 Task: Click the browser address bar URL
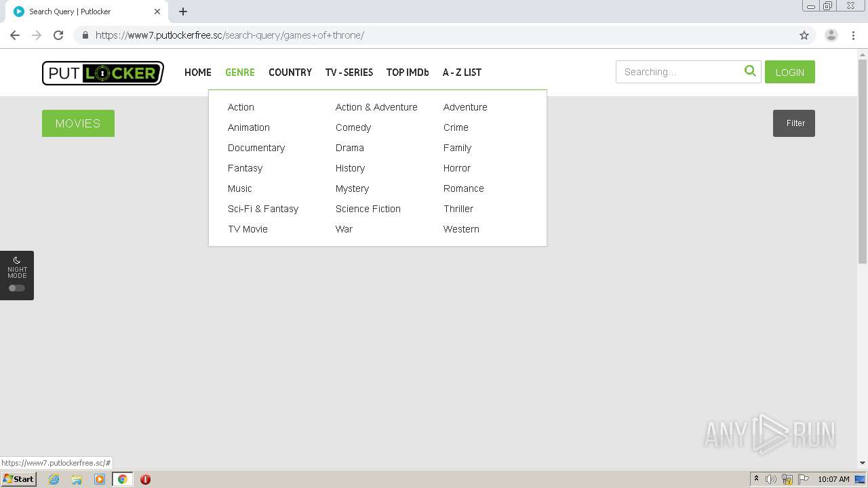point(230,35)
